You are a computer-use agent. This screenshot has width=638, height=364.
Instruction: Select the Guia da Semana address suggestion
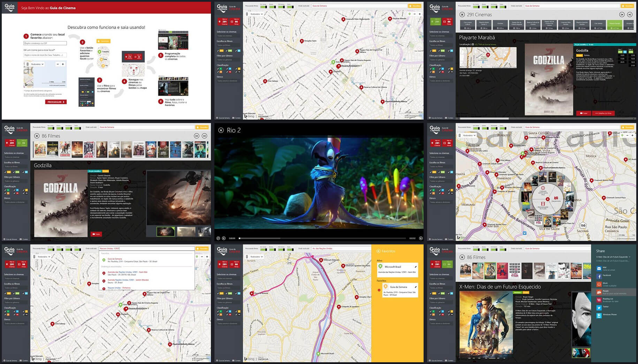[146, 260]
